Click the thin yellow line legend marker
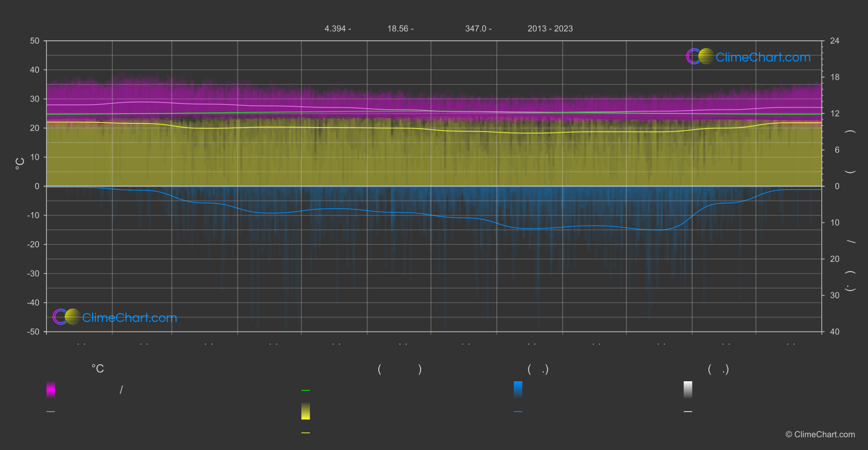The image size is (868, 450). coord(306,433)
